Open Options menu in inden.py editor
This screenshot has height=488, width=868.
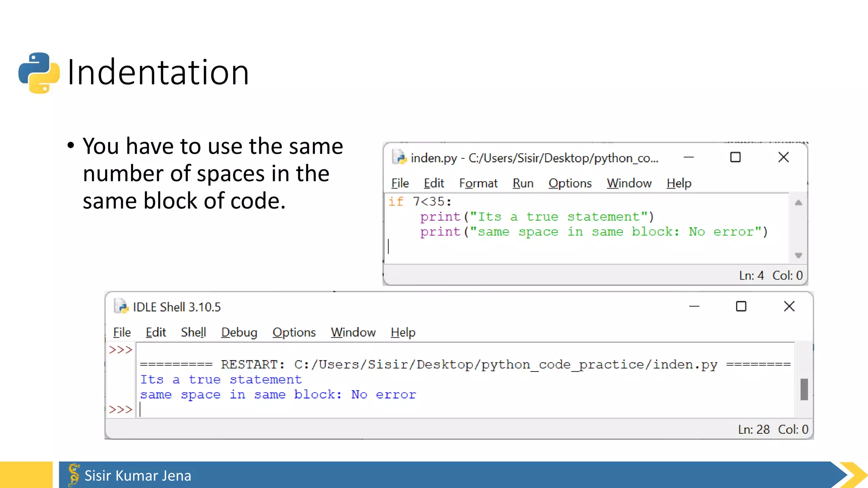coord(570,183)
